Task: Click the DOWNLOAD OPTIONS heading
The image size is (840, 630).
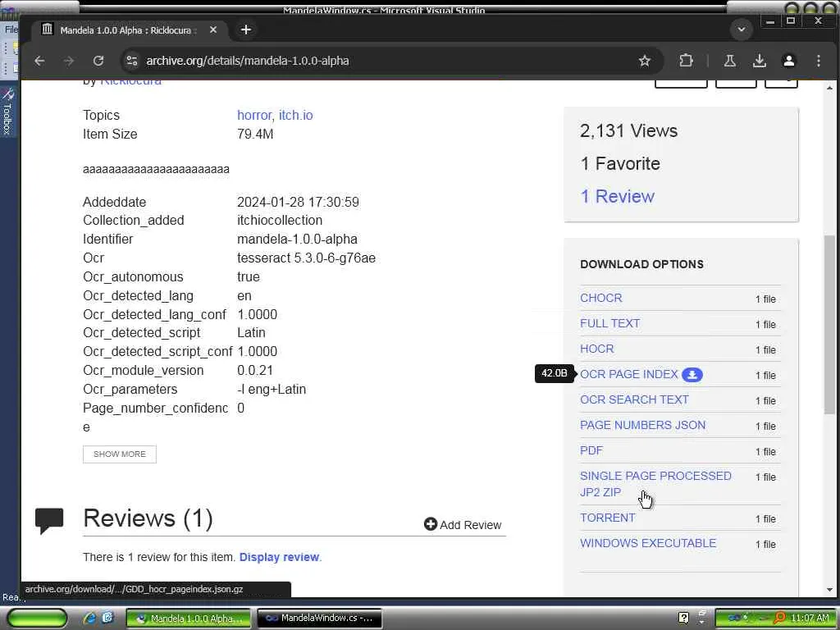Action: point(641,264)
